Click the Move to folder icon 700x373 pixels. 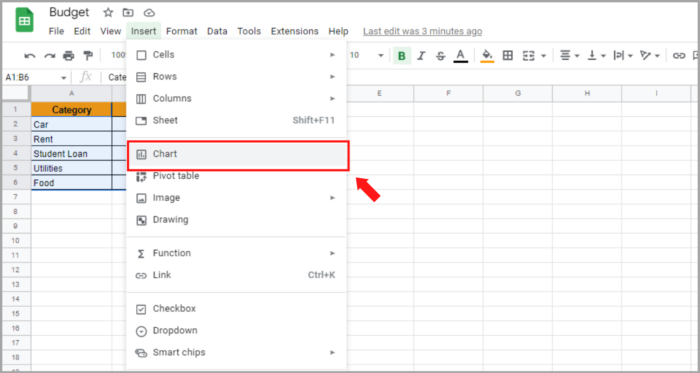[x=128, y=12]
